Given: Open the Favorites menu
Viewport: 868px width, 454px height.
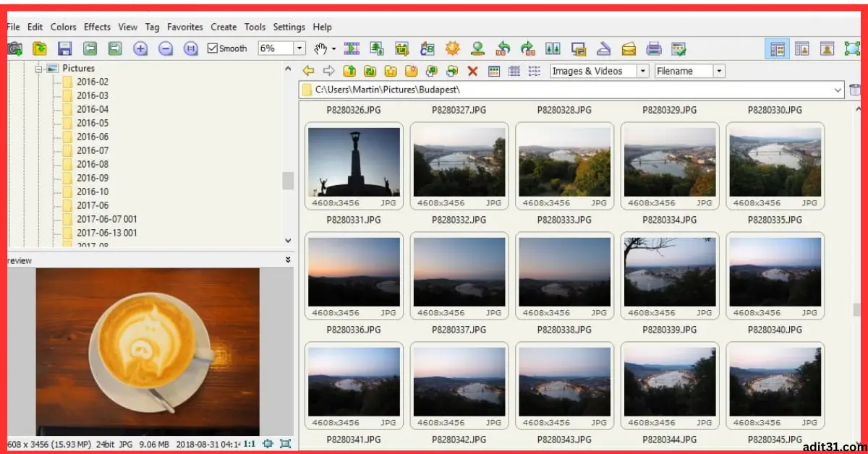Looking at the screenshot, I should click(185, 27).
